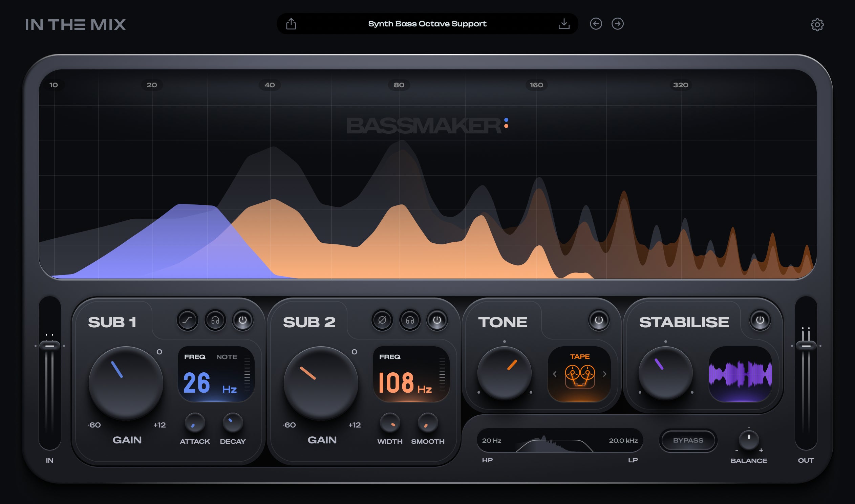Click the BALANCE knob
855x504 pixels.
[x=749, y=440]
